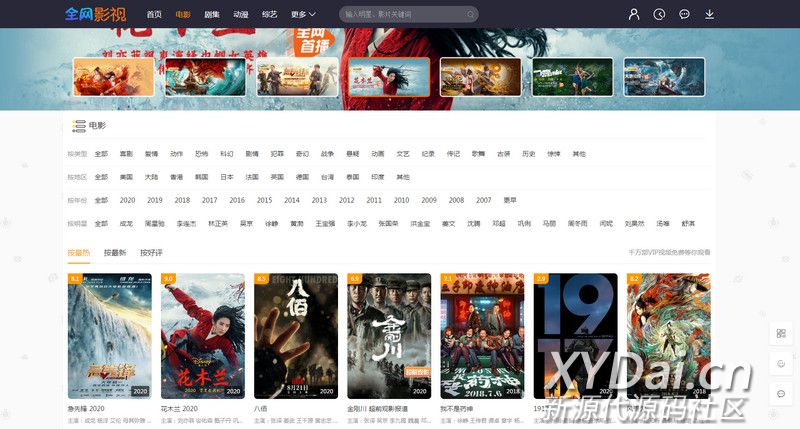Screen dimensions: 800x429
Task: Click the search magnifier icon
Action: pos(470,14)
